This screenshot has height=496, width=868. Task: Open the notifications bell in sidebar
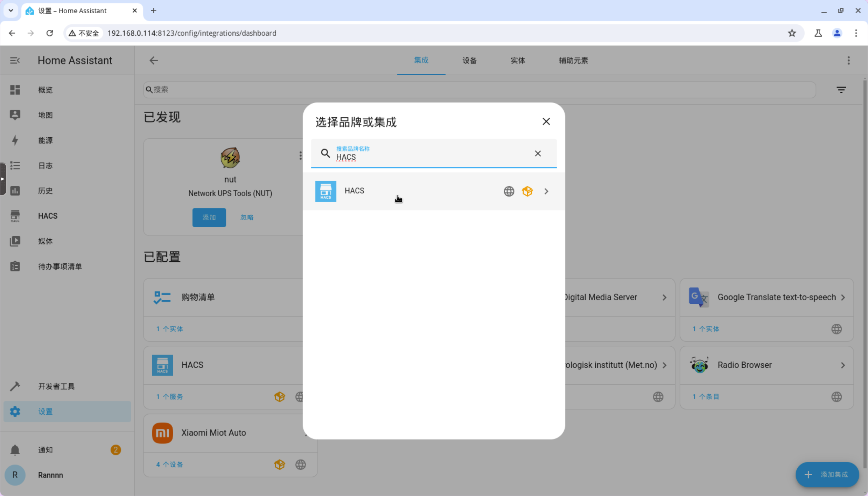click(x=15, y=450)
